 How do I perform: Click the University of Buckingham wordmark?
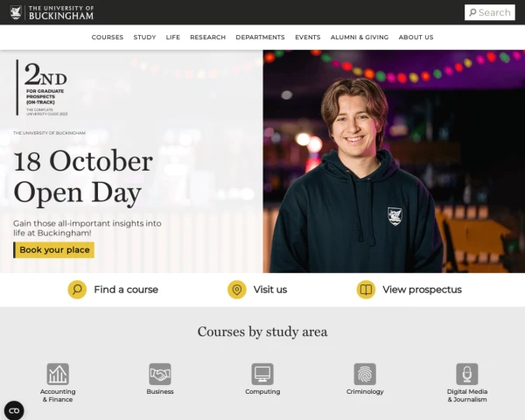[x=61, y=13]
